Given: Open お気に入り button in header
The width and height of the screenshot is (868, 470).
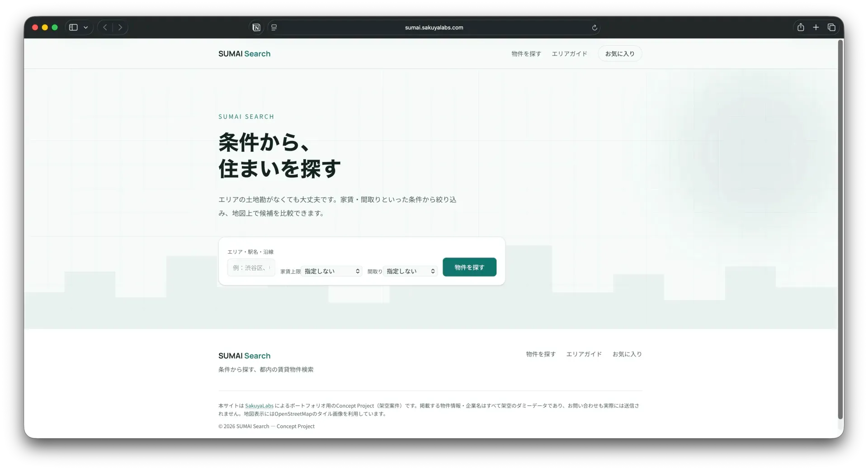Looking at the screenshot, I should (620, 54).
